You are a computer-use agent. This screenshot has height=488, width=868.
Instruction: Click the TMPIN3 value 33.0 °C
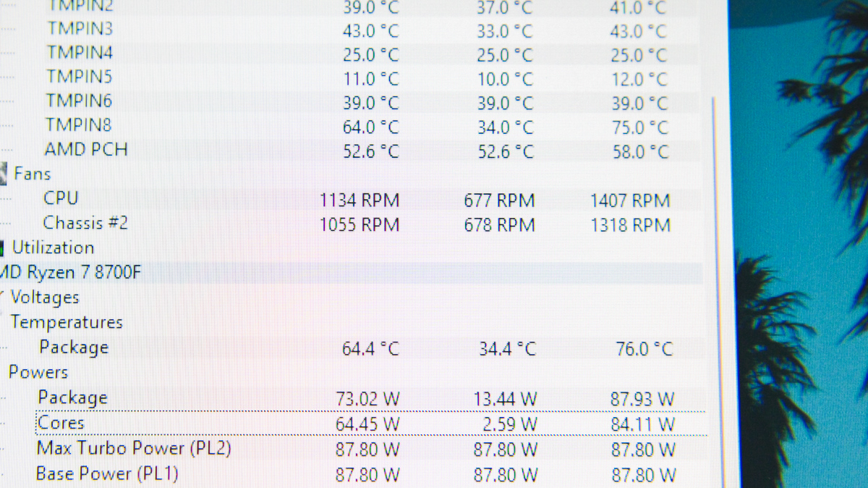point(505,31)
